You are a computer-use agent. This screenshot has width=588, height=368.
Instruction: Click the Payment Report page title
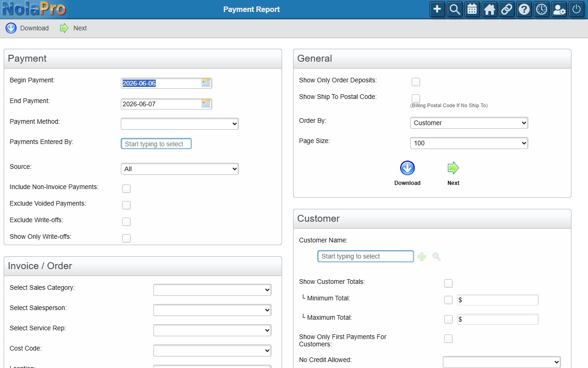click(251, 9)
